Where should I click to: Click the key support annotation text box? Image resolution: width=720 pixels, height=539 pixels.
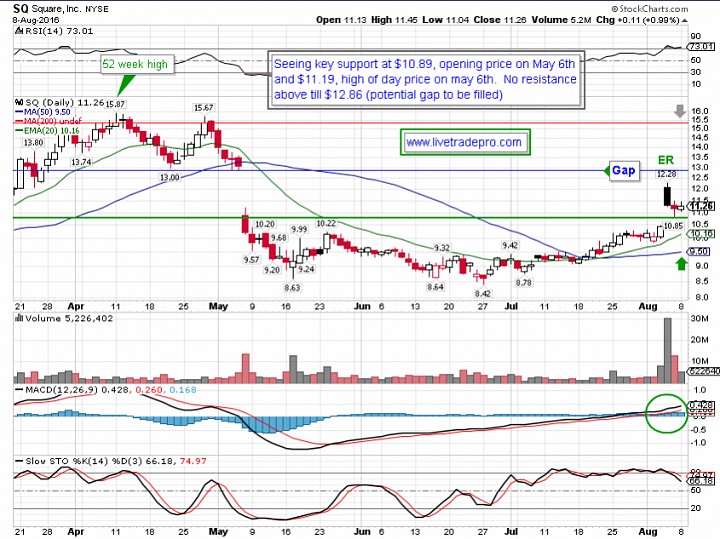(426, 80)
